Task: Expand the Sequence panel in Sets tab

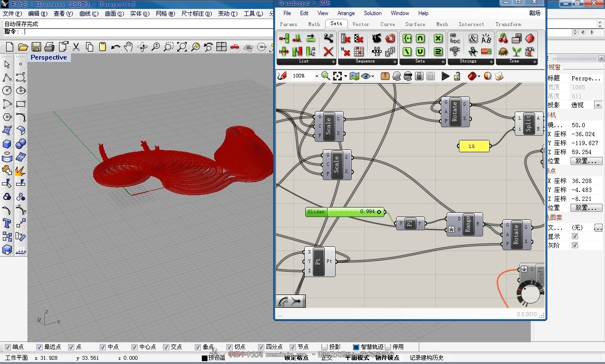Action: coord(395,62)
